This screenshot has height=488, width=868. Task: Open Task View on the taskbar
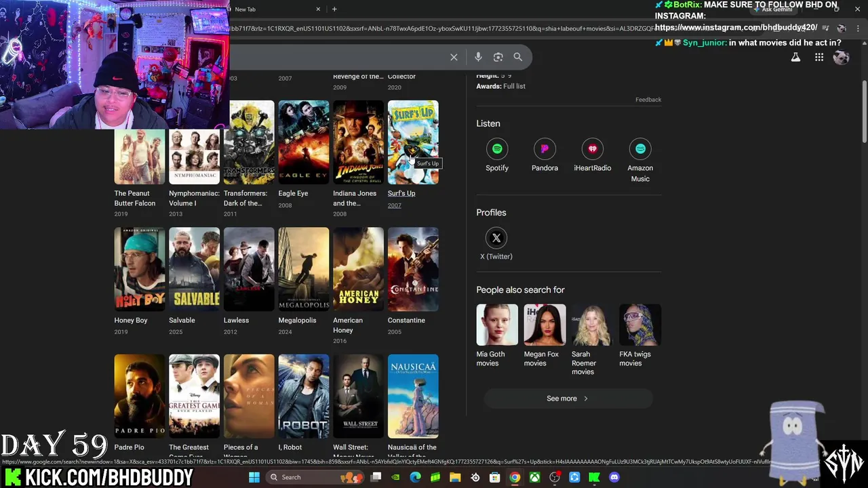376,477
